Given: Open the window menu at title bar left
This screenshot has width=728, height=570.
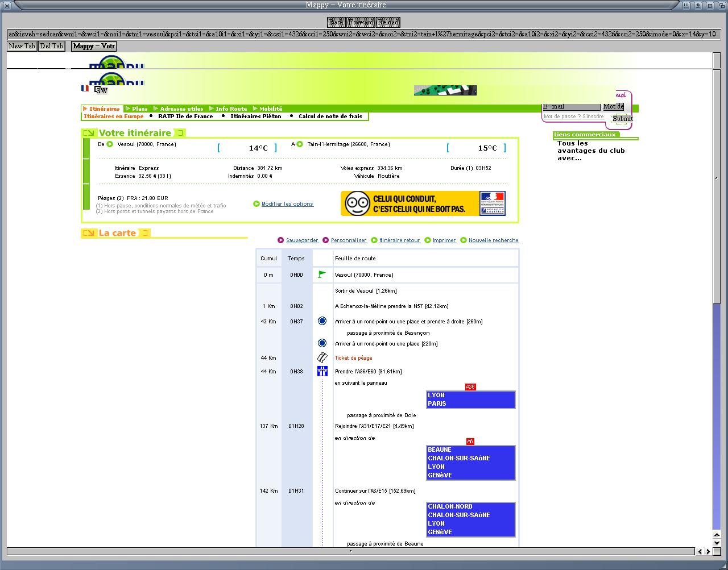Looking at the screenshot, I should [7, 5].
